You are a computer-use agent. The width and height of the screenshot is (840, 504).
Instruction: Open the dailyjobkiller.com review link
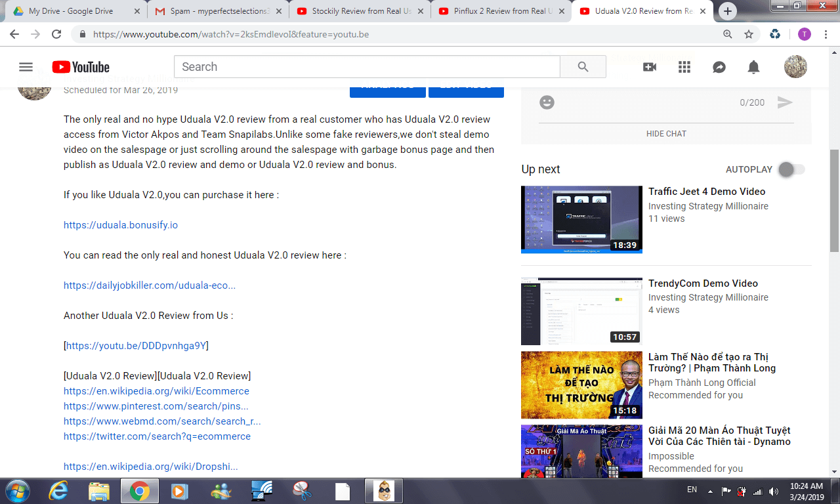tap(150, 285)
